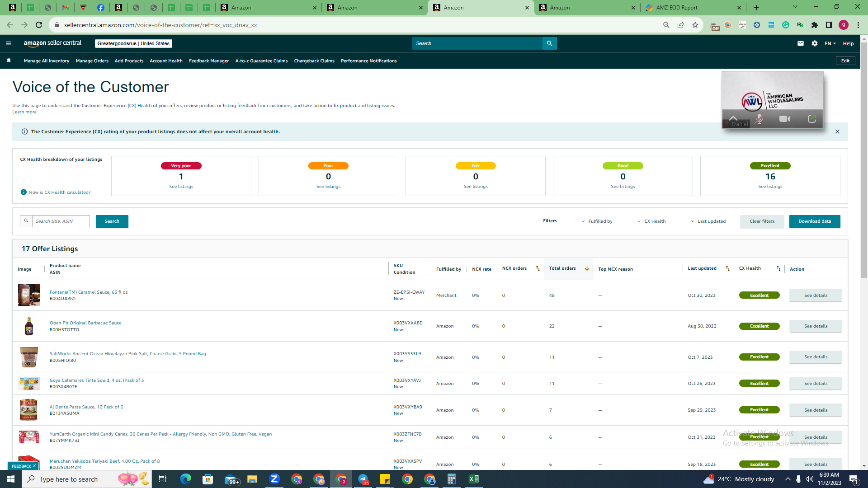Go back using the browser back arrow
This screenshot has height=488, width=868.
point(10,25)
